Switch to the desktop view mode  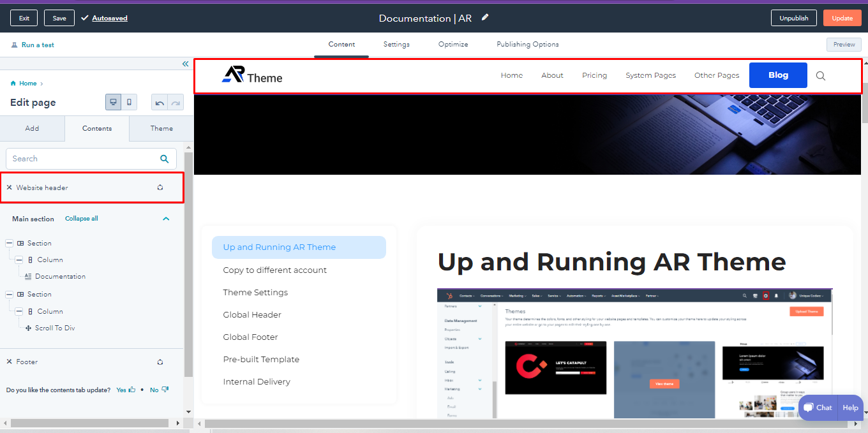114,103
